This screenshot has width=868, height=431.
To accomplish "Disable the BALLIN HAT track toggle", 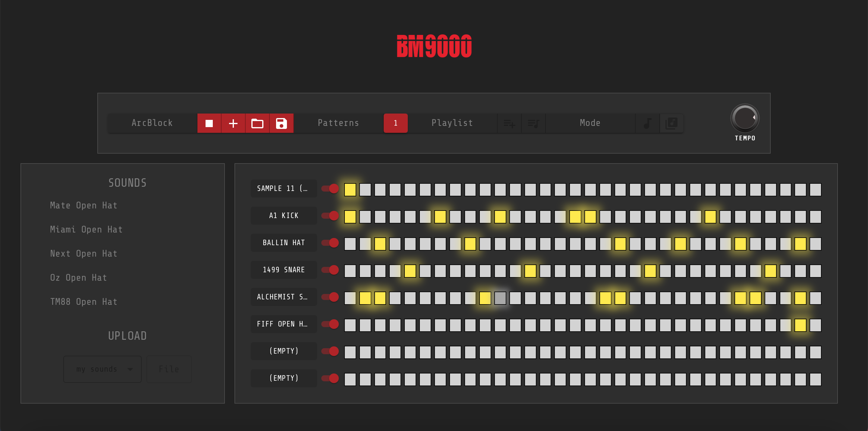I will [330, 243].
